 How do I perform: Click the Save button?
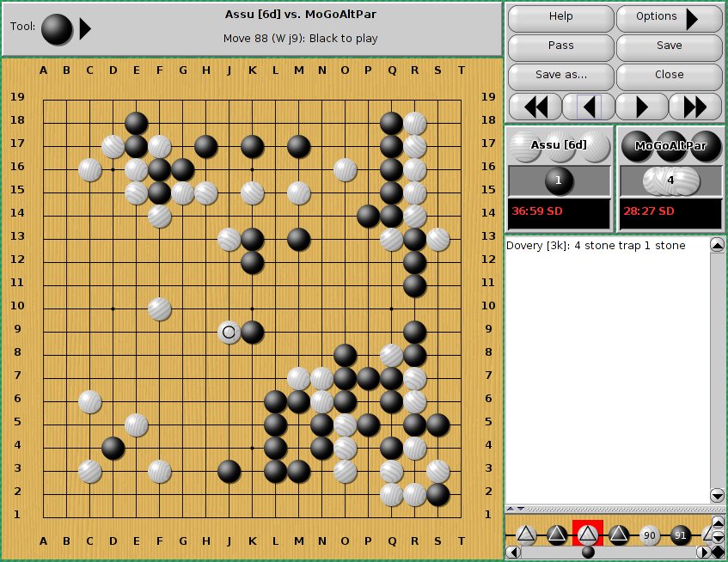[x=669, y=46]
